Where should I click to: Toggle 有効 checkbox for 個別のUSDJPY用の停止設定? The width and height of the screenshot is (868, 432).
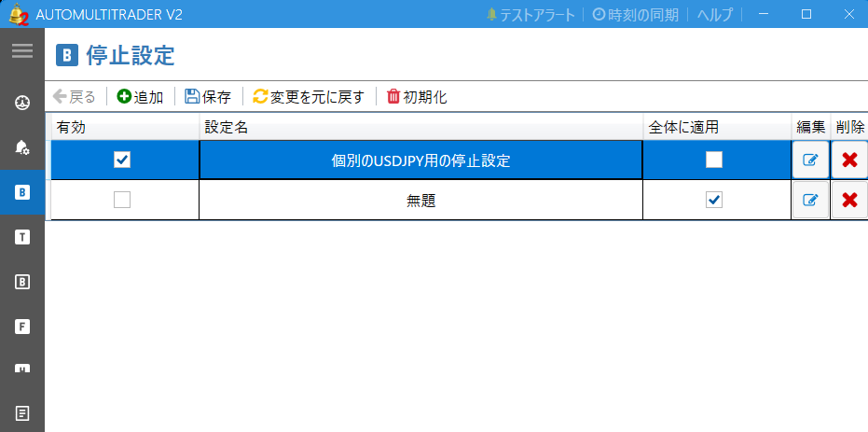point(122,160)
